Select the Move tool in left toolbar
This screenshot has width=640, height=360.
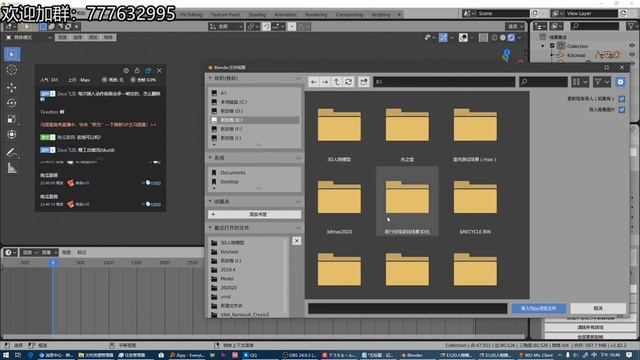click(12, 87)
